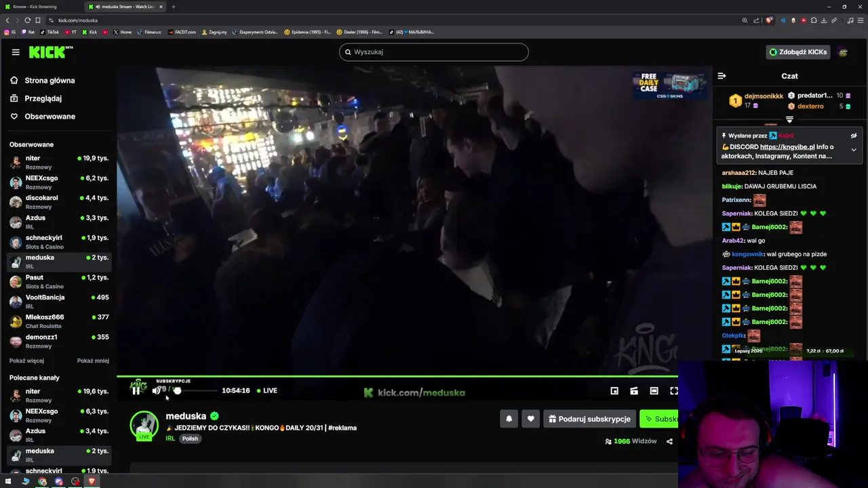
Task: Enable picture-in-picture mini player
Action: pyautogui.click(x=614, y=391)
